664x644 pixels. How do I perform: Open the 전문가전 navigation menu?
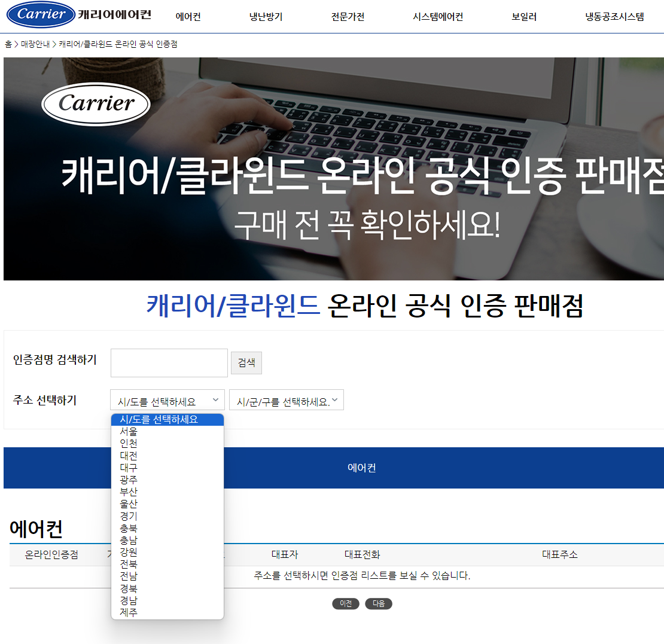point(348,17)
